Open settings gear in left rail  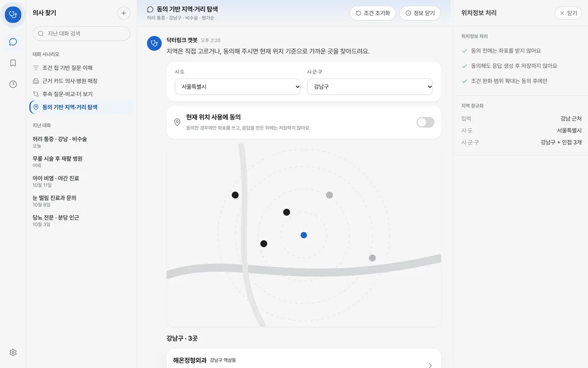click(13, 352)
